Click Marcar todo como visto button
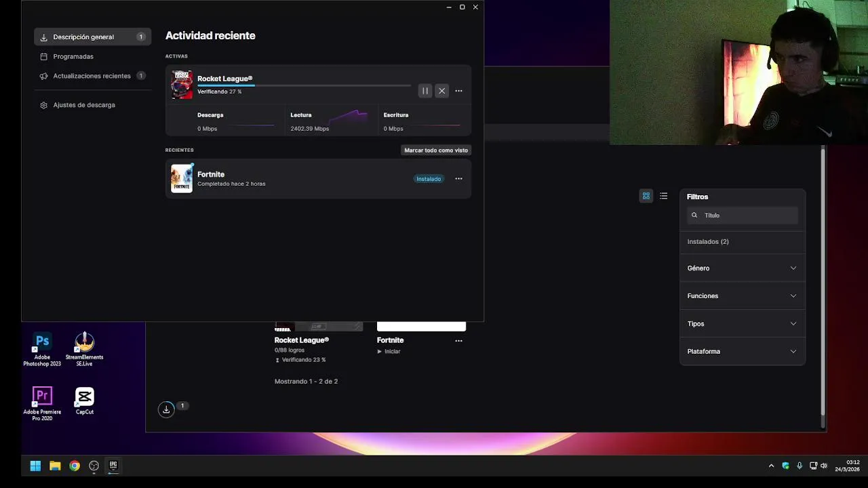868x488 pixels. coord(436,150)
